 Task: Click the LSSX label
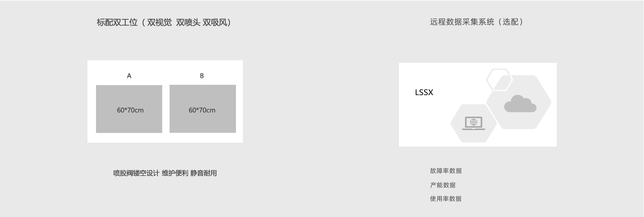click(424, 92)
